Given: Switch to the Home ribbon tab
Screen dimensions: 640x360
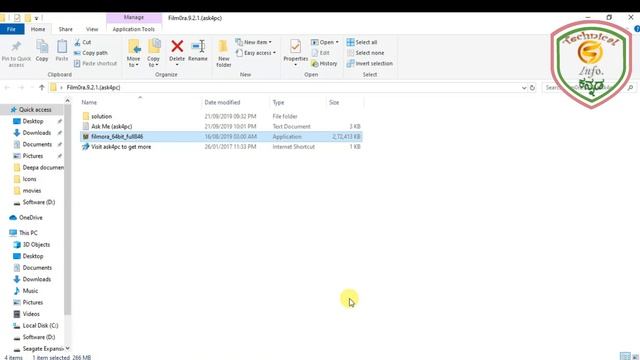Looking at the screenshot, I should pos(38,29).
